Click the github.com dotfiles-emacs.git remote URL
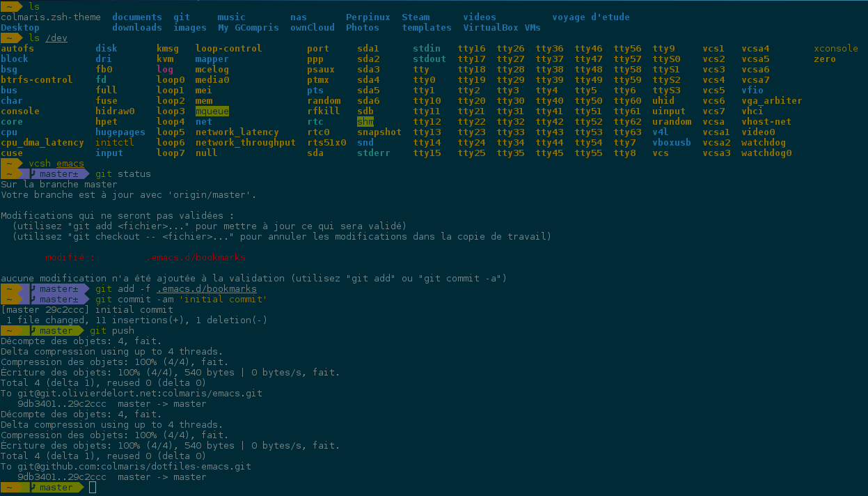The width and height of the screenshot is (868, 496). point(132,467)
